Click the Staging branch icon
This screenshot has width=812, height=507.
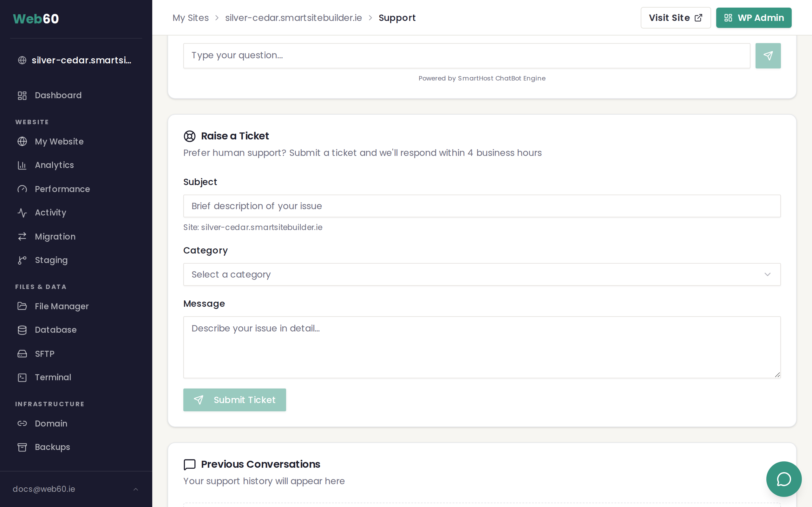point(22,260)
